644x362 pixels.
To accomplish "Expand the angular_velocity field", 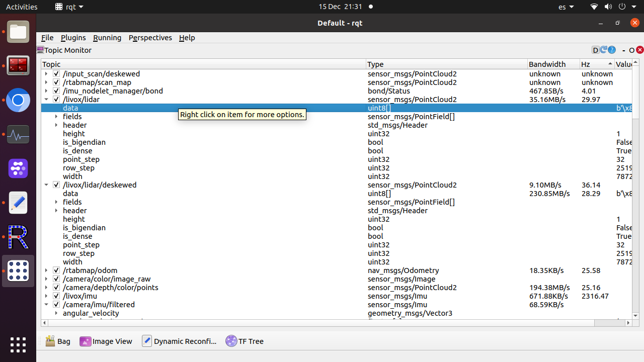I will 56,313.
